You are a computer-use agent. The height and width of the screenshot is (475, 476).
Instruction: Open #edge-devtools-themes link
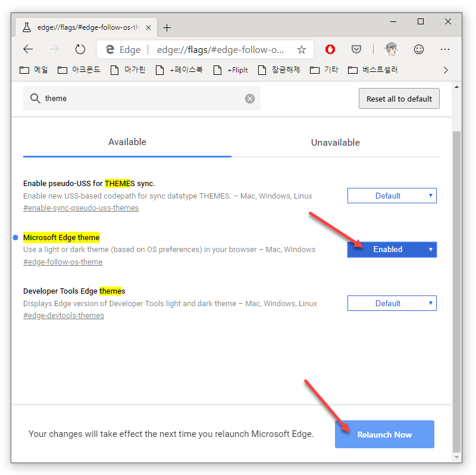coord(64,316)
